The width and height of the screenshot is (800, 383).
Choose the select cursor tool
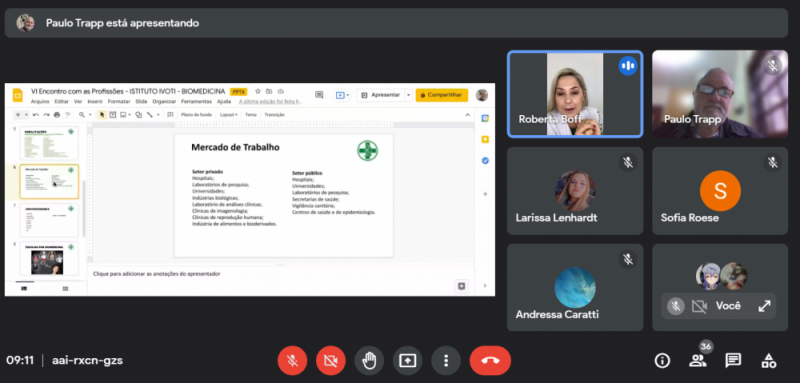click(102, 115)
